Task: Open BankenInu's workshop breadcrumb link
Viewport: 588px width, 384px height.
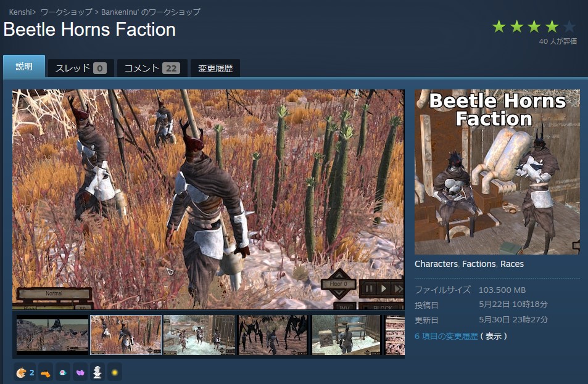Action: [151, 12]
